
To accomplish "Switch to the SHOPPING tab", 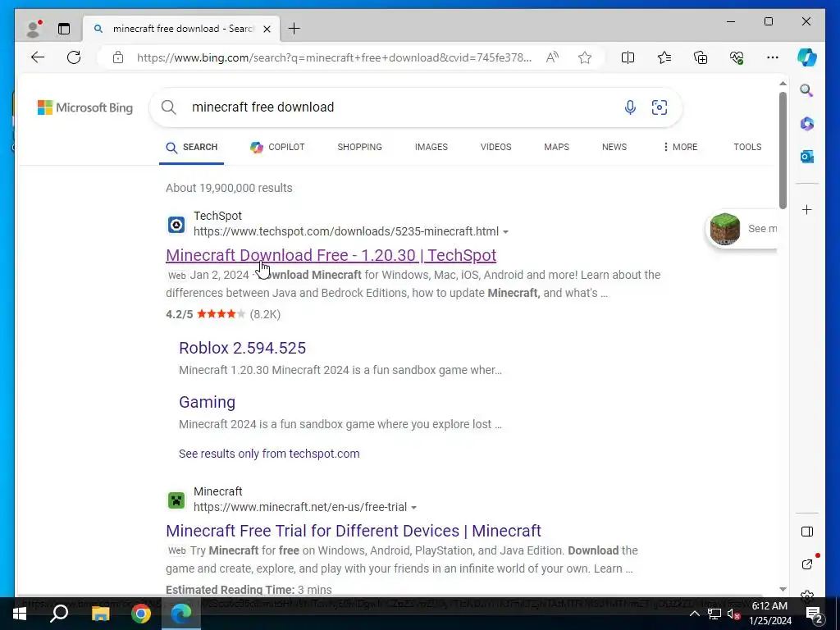I will pyautogui.click(x=359, y=148).
